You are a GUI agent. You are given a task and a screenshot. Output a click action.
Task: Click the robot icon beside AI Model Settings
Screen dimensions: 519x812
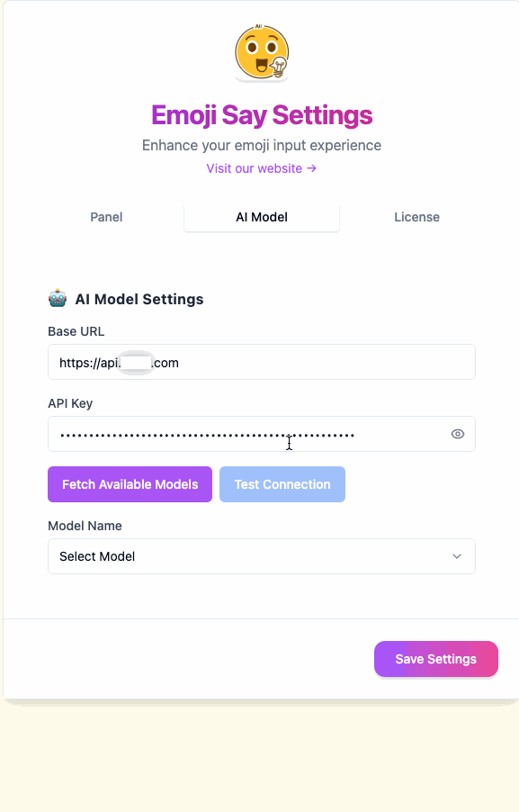coord(58,298)
